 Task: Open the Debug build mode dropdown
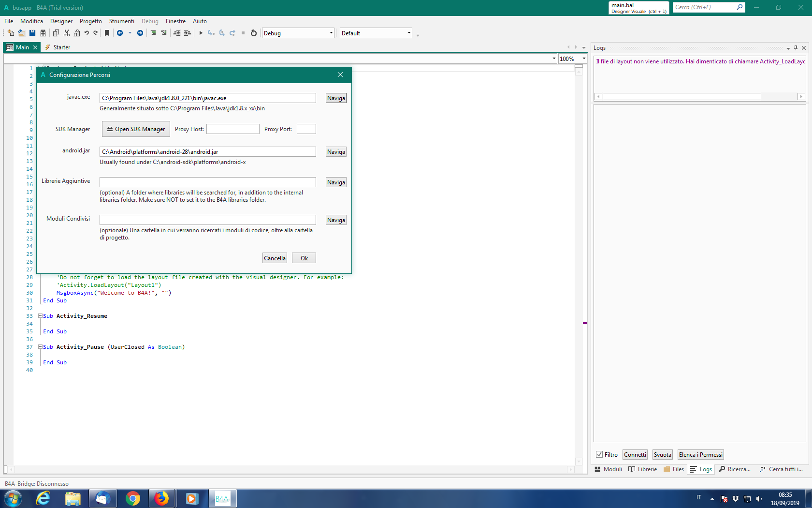pos(298,33)
